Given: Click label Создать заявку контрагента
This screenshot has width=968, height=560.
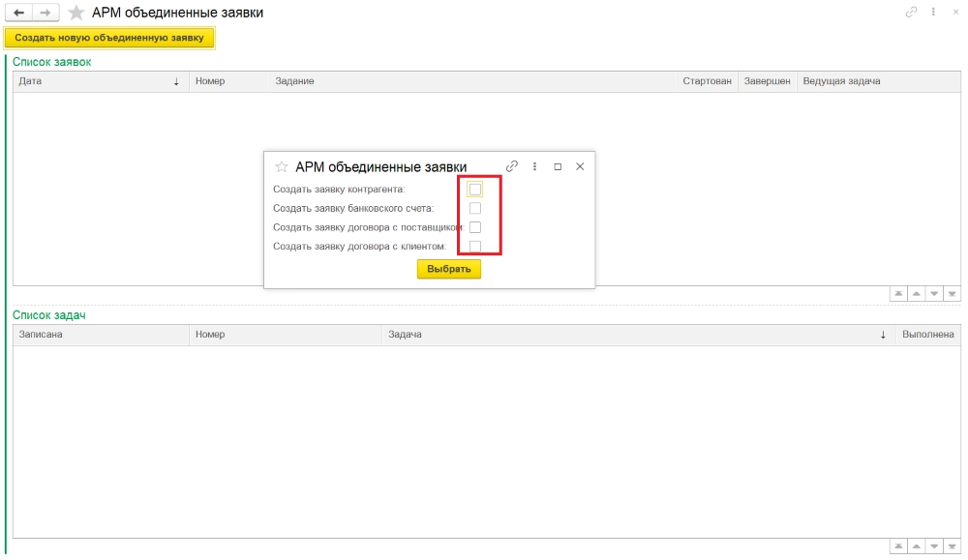Looking at the screenshot, I should (x=339, y=190).
